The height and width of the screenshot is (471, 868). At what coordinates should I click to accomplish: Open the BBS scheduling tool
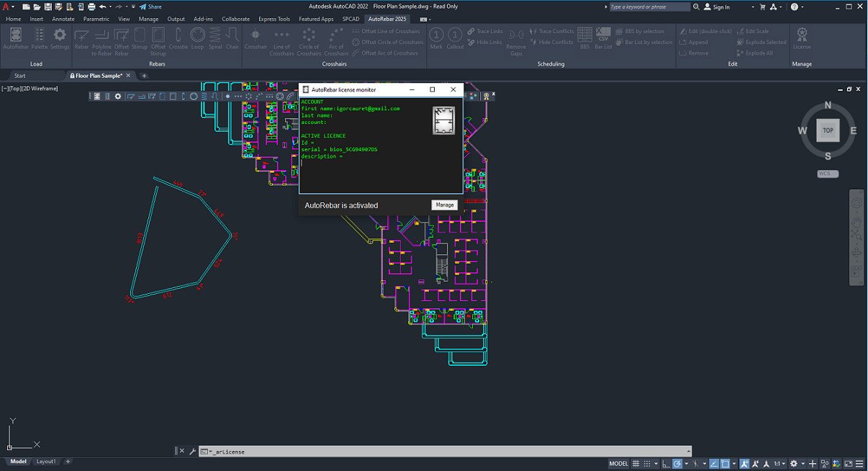pyautogui.click(x=584, y=39)
